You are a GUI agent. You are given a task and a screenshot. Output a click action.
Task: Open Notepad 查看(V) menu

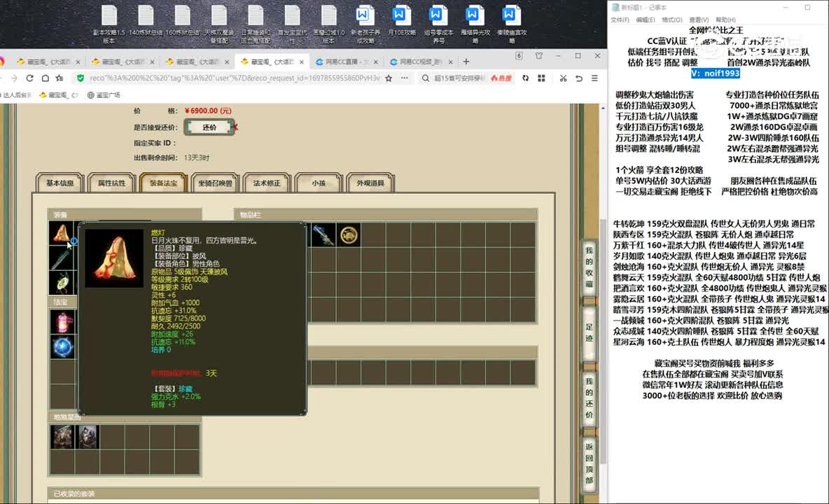(698, 20)
